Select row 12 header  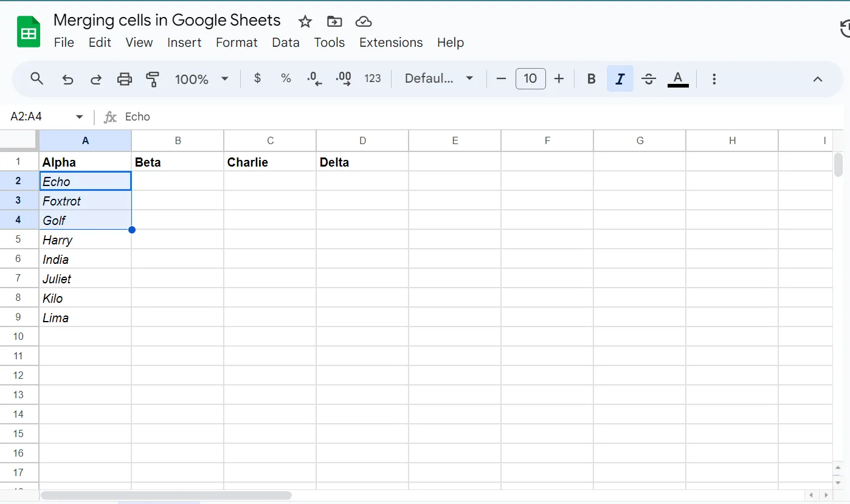point(19,376)
